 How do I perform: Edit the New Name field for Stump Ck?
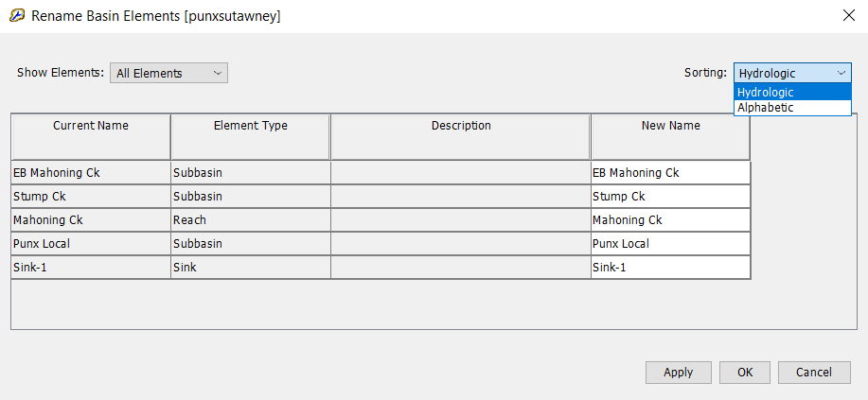coord(670,197)
